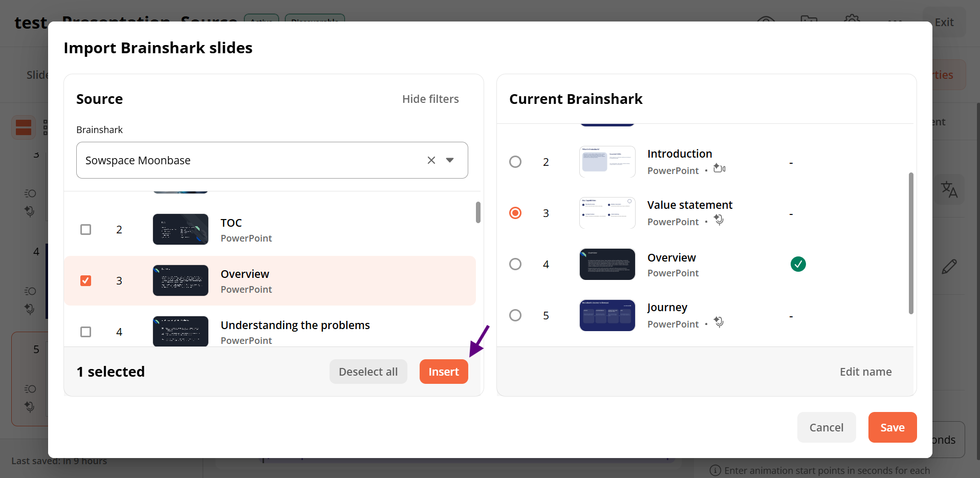Image resolution: width=980 pixels, height=478 pixels.
Task: Click the Understanding the problems thumbnail
Action: tap(181, 331)
